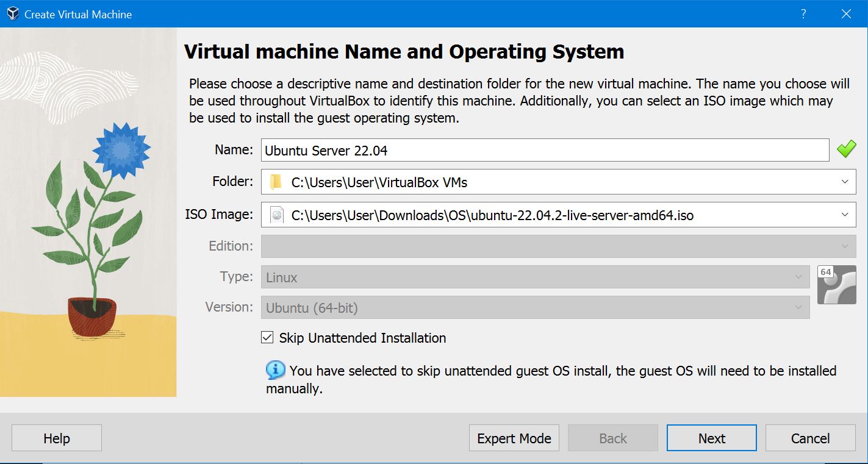The width and height of the screenshot is (868, 464).
Task: Open the ISO Image dropdown arrow
Action: tap(845, 215)
